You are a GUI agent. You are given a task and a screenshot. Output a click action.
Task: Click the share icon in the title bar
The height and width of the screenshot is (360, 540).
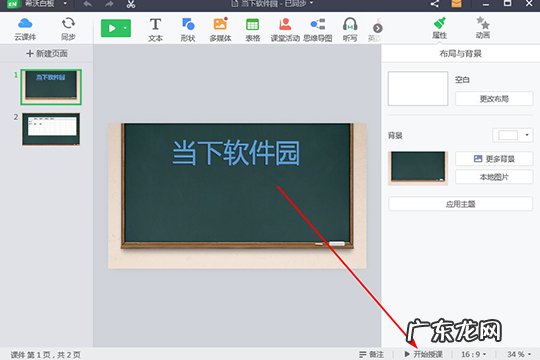tap(435, 4)
